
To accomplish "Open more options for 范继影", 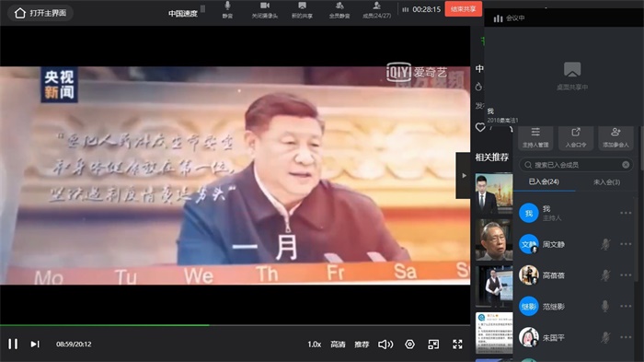I will click(626, 307).
